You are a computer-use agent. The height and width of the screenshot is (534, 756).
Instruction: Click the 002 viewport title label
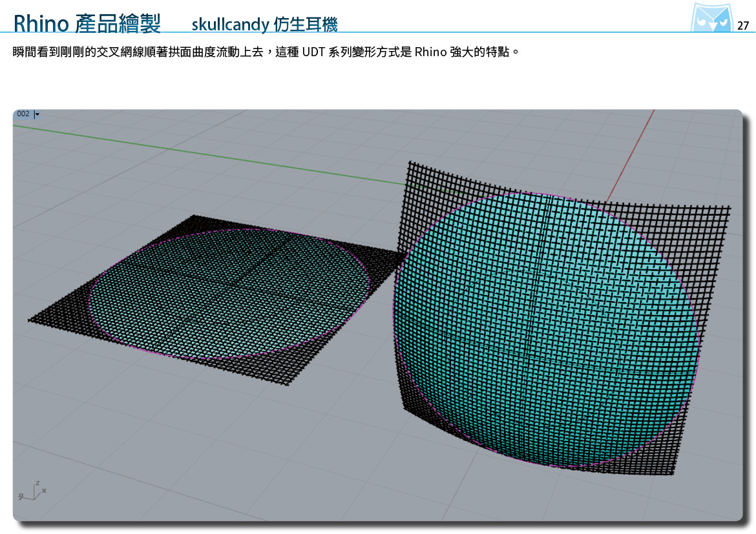click(x=23, y=114)
